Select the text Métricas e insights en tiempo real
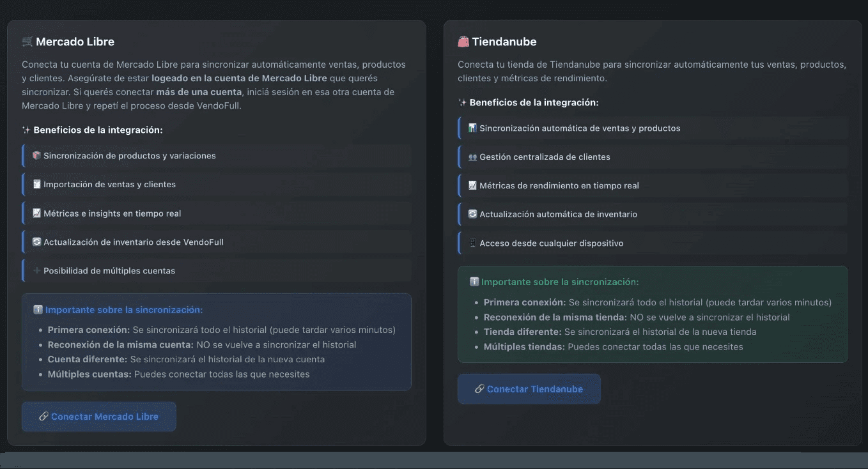Image resolution: width=868 pixels, height=469 pixels. point(112,213)
